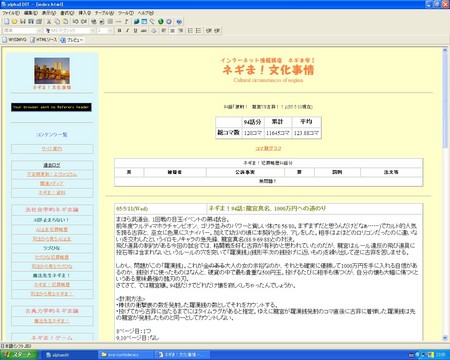Toggle strikethrough formatting
Viewport: 450px width, 360px height.
[144, 31]
